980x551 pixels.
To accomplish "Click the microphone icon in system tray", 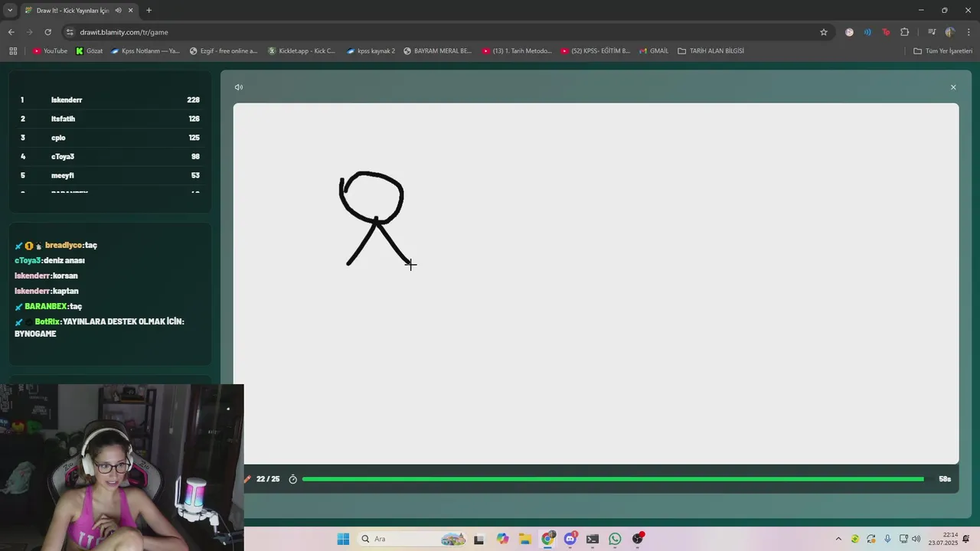I will (x=887, y=539).
